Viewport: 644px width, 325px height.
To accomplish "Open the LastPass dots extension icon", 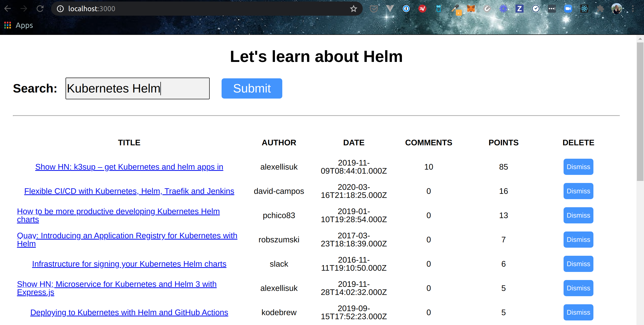I will point(552,9).
